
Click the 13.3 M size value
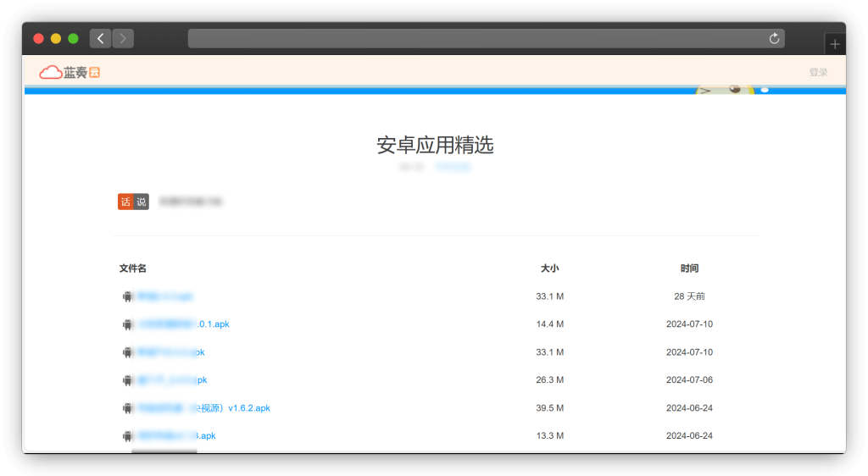pos(549,435)
